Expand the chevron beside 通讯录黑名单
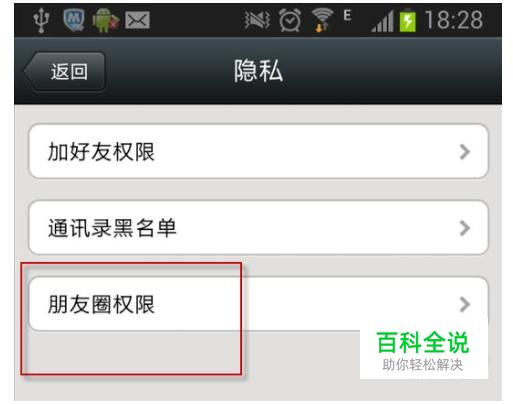Image resolution: width=513 pixels, height=404 pixels. [x=465, y=228]
